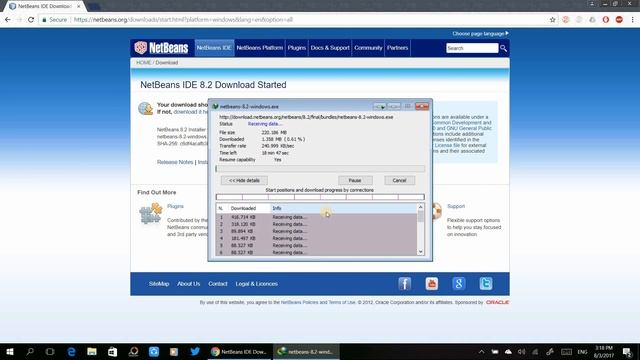Click the arrow dropdown button in download dialog title bar
The height and width of the screenshot is (360, 640).
(x=380, y=106)
